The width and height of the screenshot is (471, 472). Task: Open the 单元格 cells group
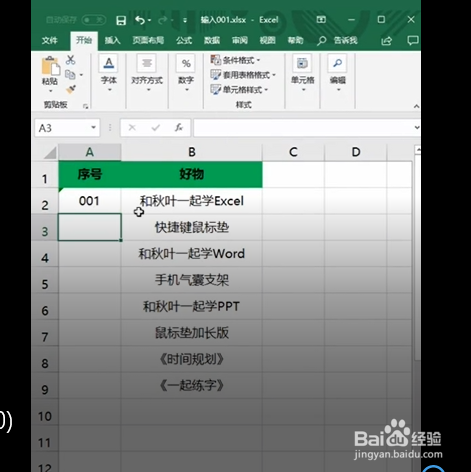coord(303,73)
